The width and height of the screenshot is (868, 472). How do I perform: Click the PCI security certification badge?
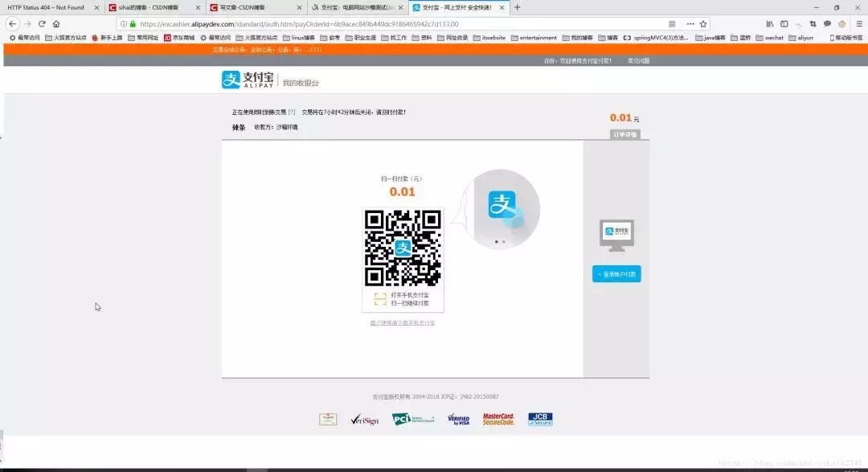pyautogui.click(x=411, y=419)
